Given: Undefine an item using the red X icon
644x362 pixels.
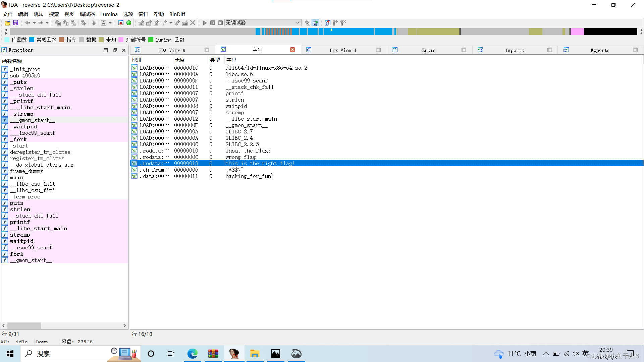Looking at the screenshot, I should (x=193, y=22).
